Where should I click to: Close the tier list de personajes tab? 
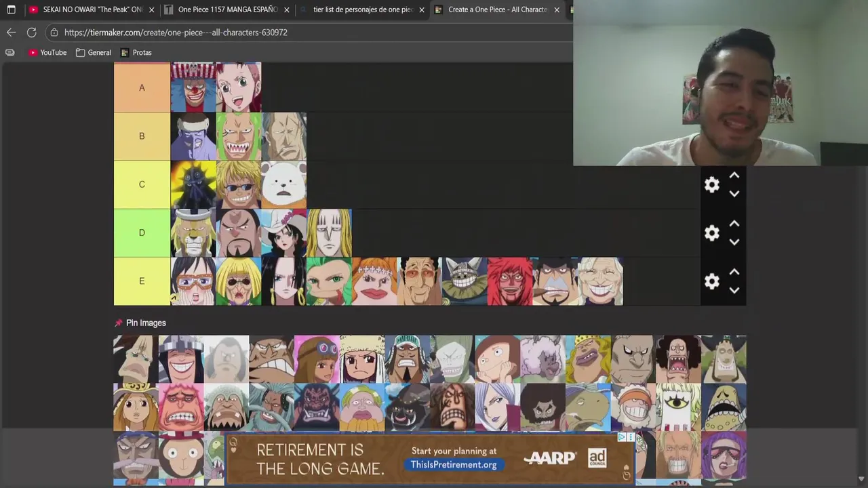[x=422, y=9]
